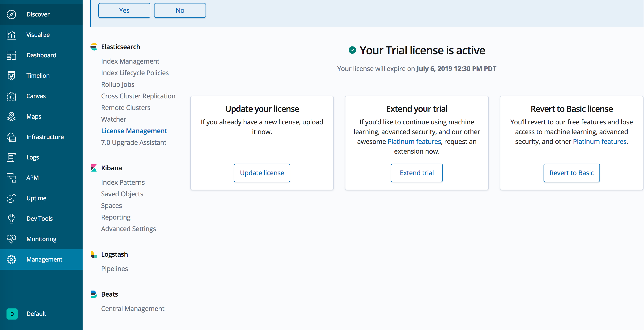The image size is (644, 330).
Task: Click the Uptime icon
Action: 11,198
